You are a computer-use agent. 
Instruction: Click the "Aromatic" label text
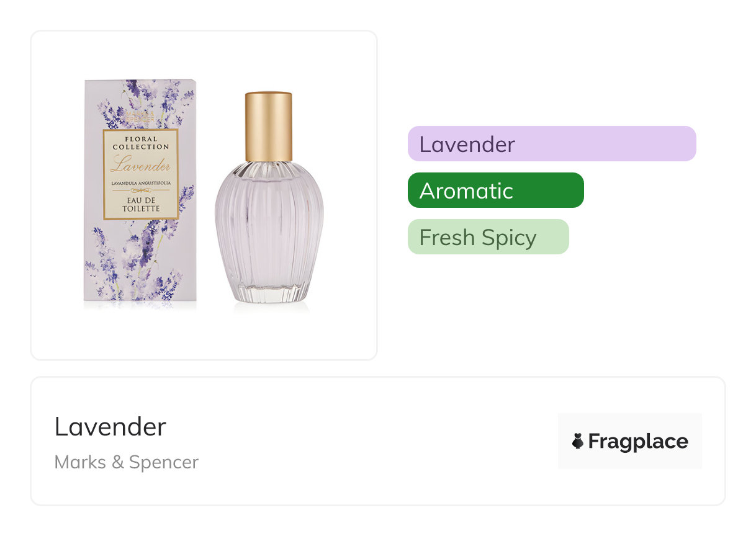[x=466, y=191]
